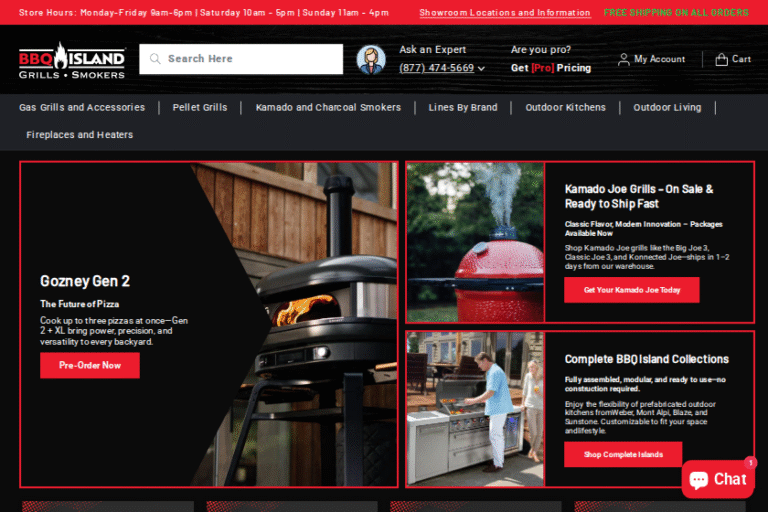Open the shopping Cart icon
768x512 pixels.
point(721,59)
